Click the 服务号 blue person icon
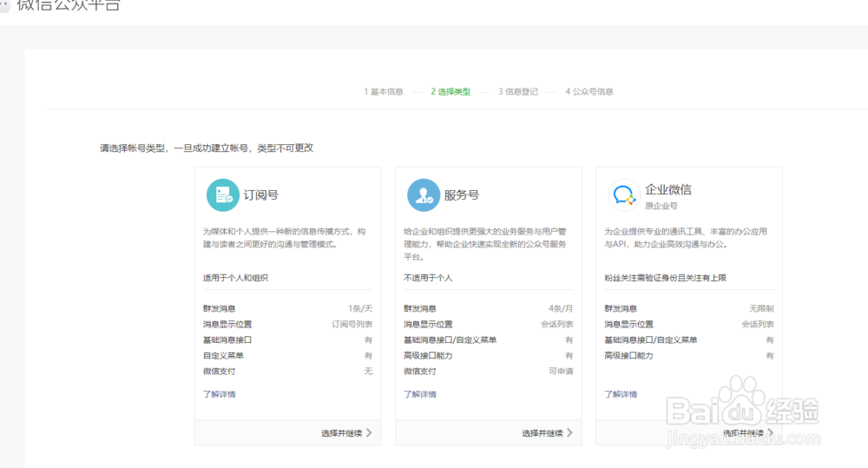Viewport: 868px width, 468px height. tap(424, 195)
